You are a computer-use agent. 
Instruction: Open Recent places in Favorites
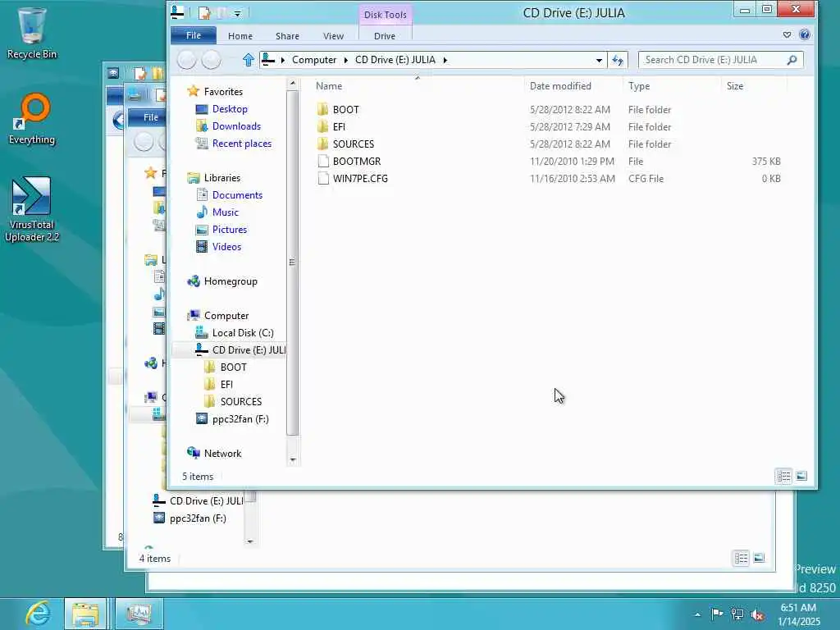[x=242, y=144]
